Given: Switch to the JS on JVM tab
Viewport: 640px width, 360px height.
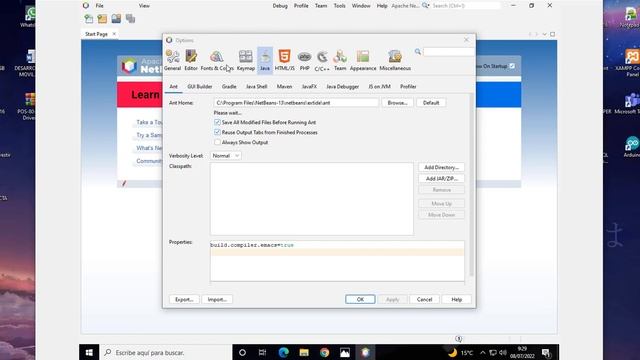Looking at the screenshot, I should tap(380, 87).
